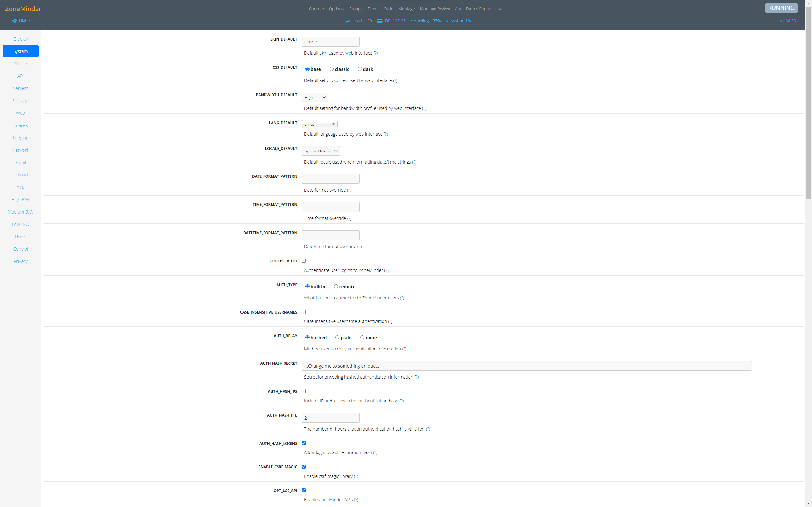This screenshot has width=812, height=507.
Task: Open the Montage Review menu item
Action: (x=435, y=9)
